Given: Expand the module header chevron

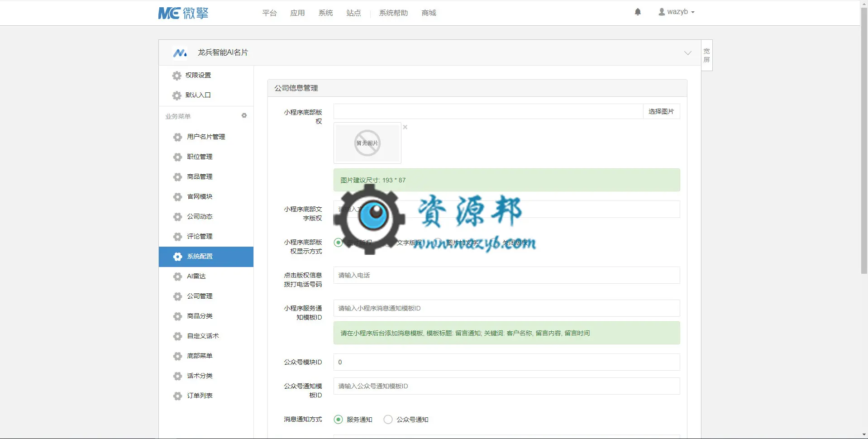Looking at the screenshot, I should 687,53.
